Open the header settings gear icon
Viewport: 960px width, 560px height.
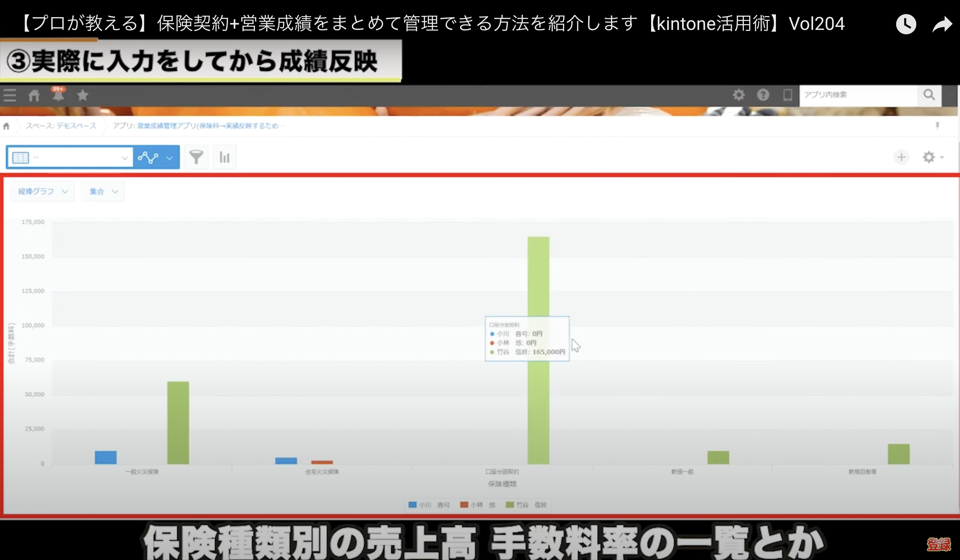(738, 95)
